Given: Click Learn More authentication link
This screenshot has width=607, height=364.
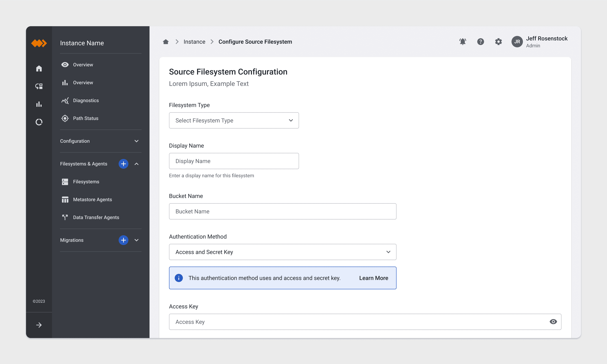Looking at the screenshot, I should click(373, 278).
